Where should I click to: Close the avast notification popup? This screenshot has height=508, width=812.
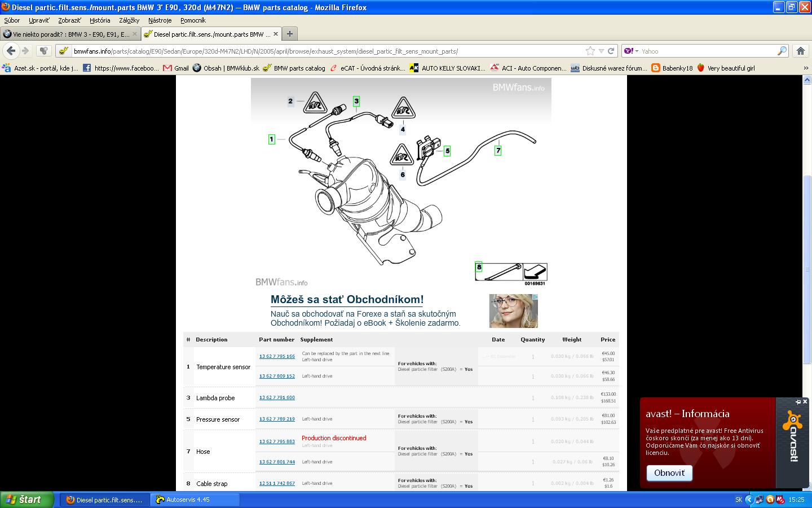(x=805, y=401)
